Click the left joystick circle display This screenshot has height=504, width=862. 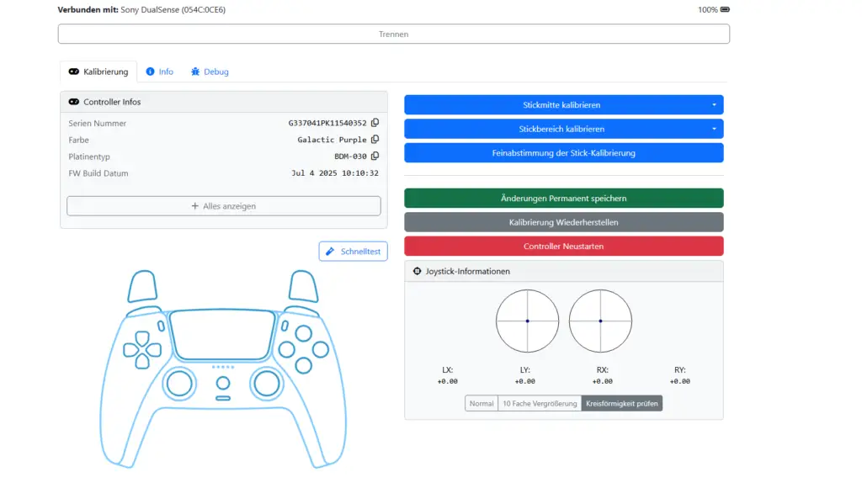click(x=527, y=321)
